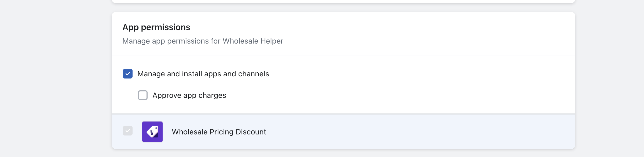Select the Wholesale Pricing Discount app name
Screen dimensions: 644x157
[x=219, y=132]
